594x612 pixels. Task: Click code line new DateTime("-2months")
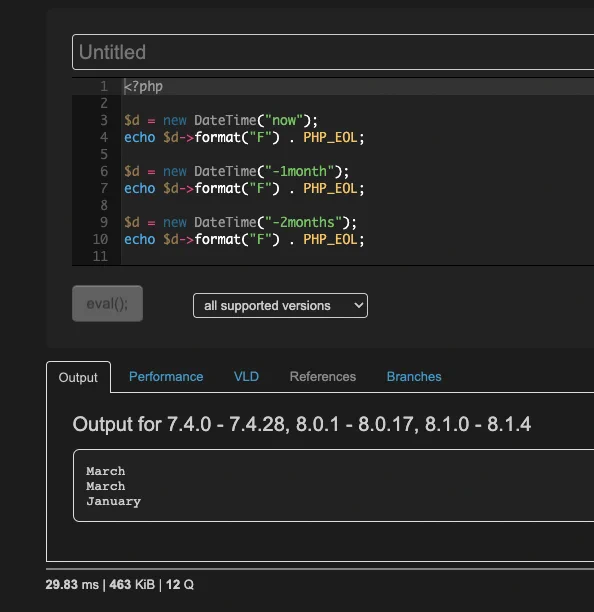(x=240, y=222)
